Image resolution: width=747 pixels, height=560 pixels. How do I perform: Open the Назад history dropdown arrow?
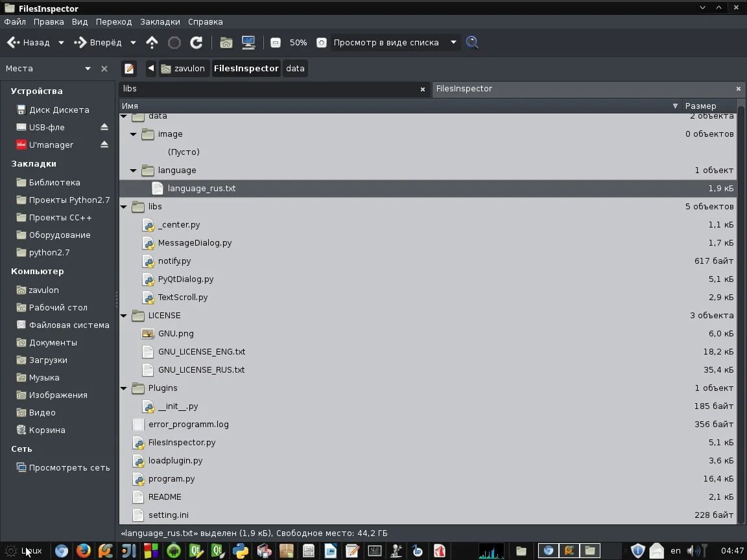(x=61, y=42)
